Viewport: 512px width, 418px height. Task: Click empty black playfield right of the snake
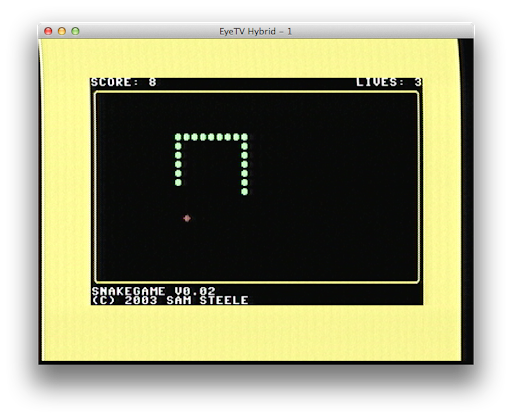tap(333, 167)
